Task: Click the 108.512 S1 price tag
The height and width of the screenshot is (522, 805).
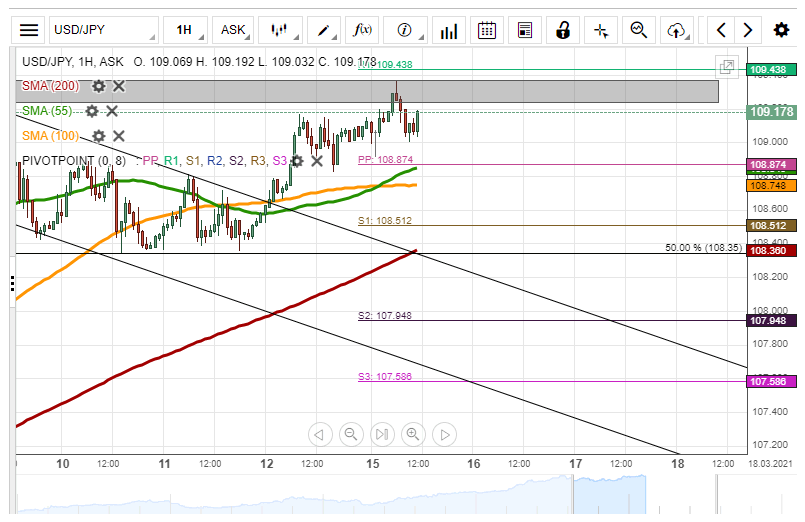Action: pyautogui.click(x=771, y=225)
